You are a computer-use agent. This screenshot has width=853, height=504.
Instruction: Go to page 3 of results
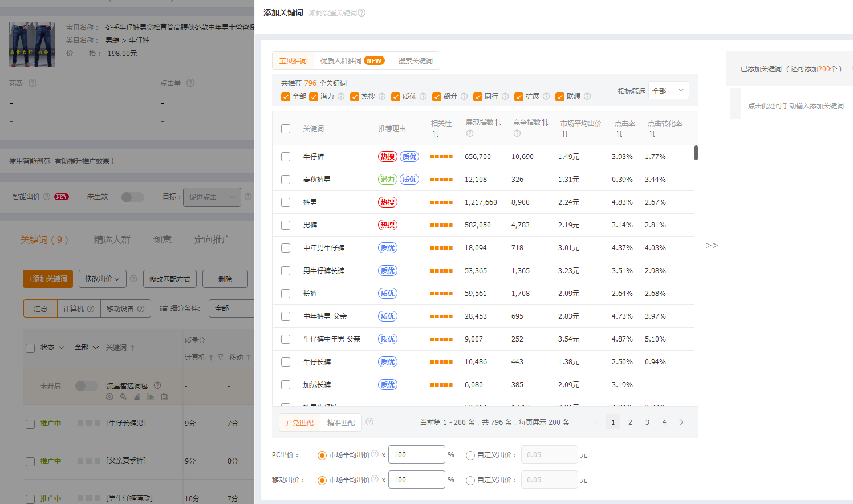647,422
